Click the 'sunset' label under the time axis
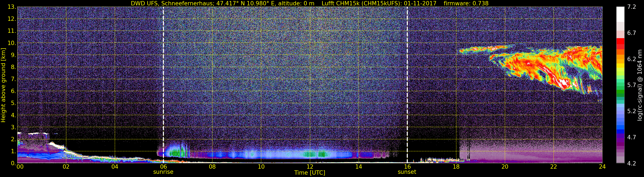This screenshot has height=177, width=644. click(x=407, y=172)
